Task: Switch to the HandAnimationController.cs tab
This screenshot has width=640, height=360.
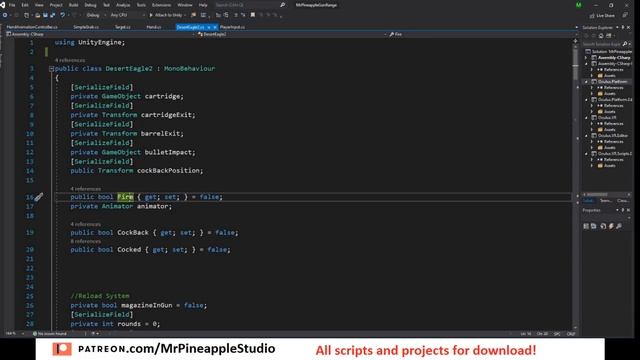Action: coord(32,27)
